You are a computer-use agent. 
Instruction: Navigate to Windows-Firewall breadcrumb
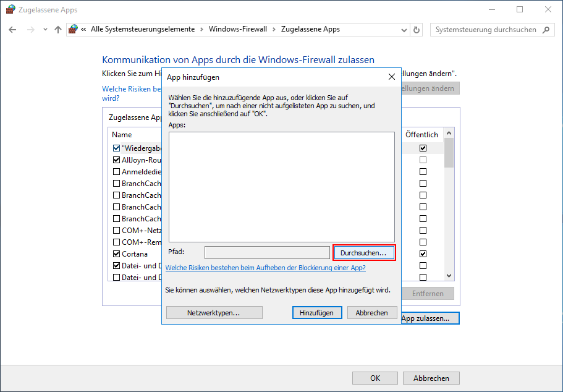[238, 29]
